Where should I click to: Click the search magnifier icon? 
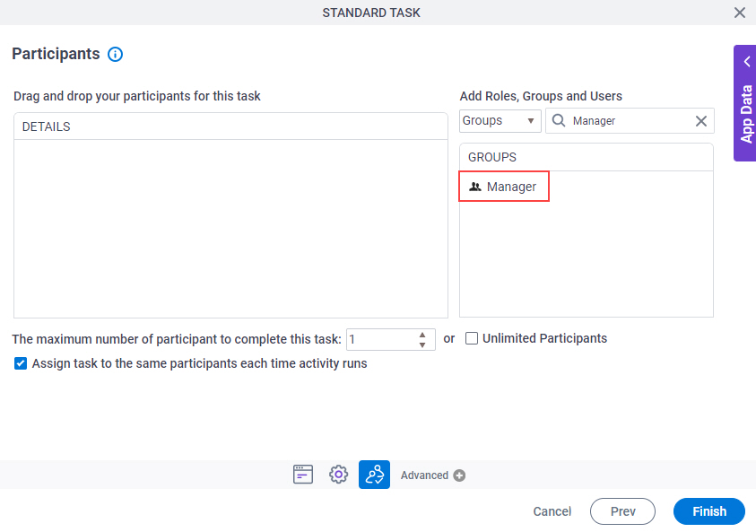pos(559,120)
